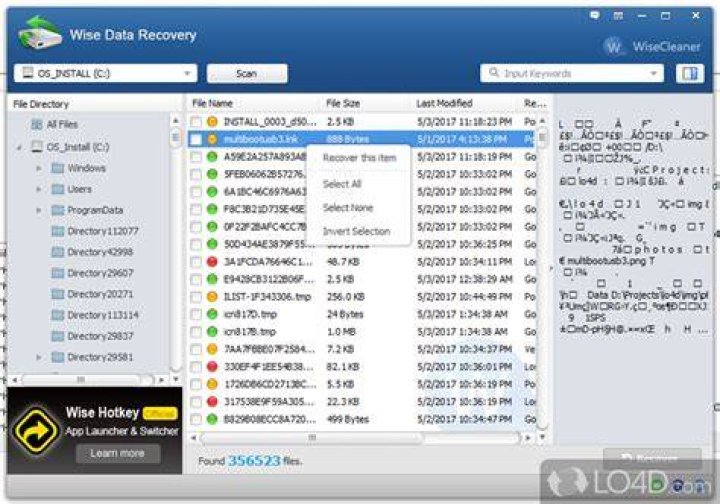Check the box for icn817B.tmp

(x=196, y=332)
